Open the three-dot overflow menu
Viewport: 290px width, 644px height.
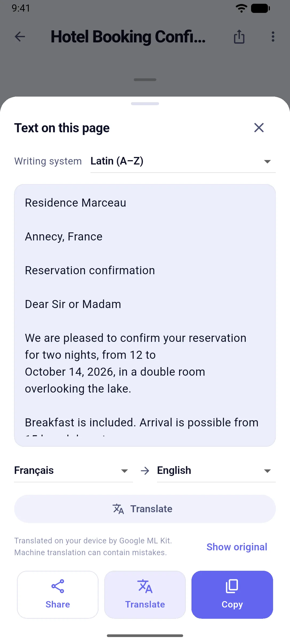[x=273, y=36]
